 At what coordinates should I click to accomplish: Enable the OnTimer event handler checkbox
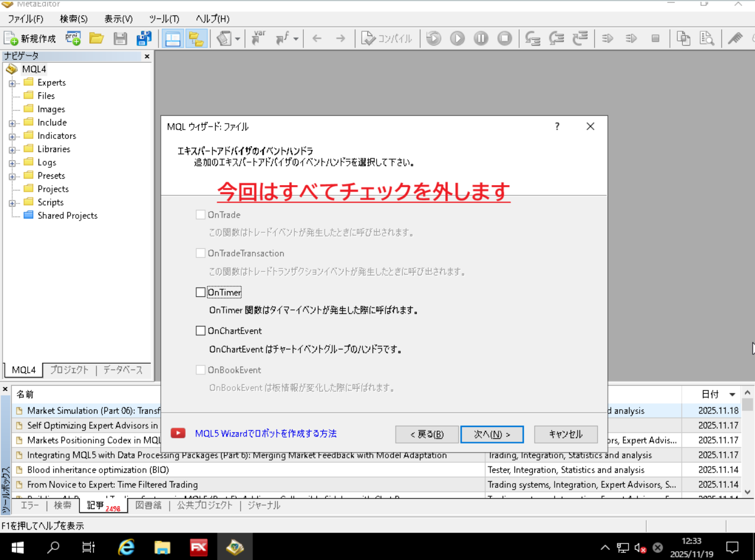click(200, 292)
